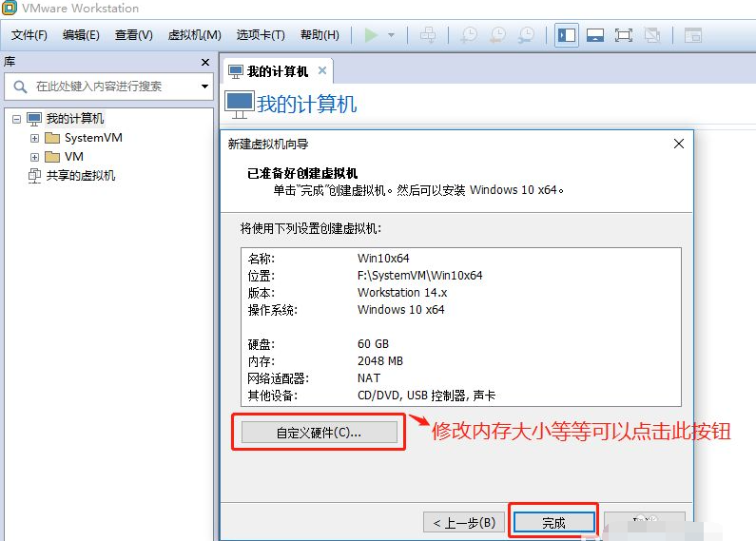The image size is (756, 541).
Task: Open the 选项卡(T) menu
Action: tap(261, 35)
